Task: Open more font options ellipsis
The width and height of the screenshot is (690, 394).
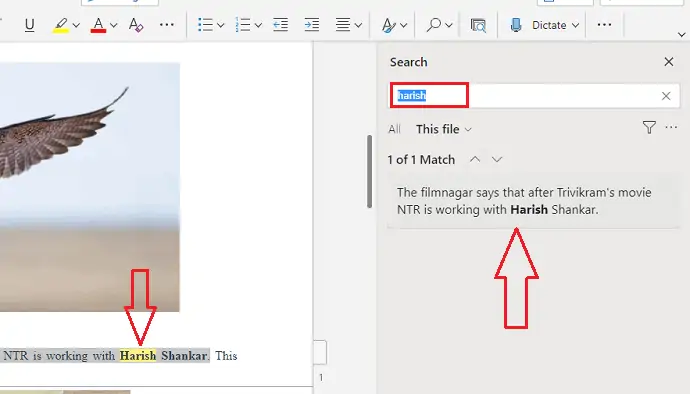Action: [x=167, y=25]
